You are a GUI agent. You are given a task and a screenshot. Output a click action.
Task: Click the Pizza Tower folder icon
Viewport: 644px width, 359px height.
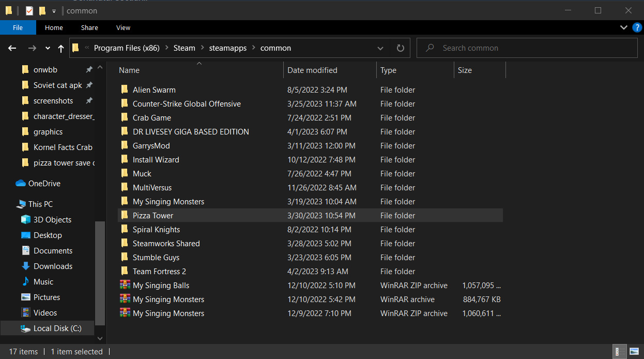coord(125,215)
